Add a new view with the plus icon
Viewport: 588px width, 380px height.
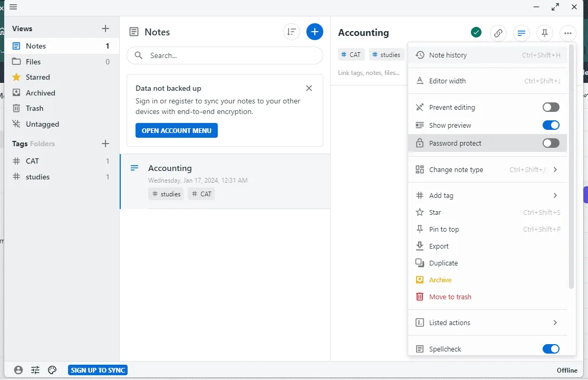click(x=105, y=28)
